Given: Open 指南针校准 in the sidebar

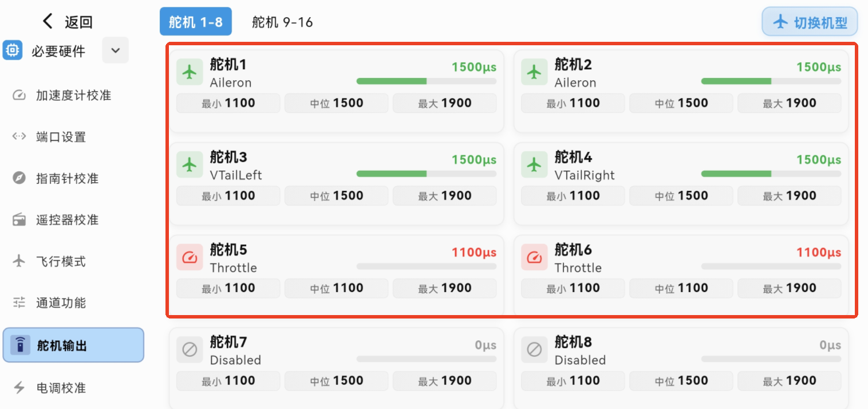Looking at the screenshot, I should 67,179.
